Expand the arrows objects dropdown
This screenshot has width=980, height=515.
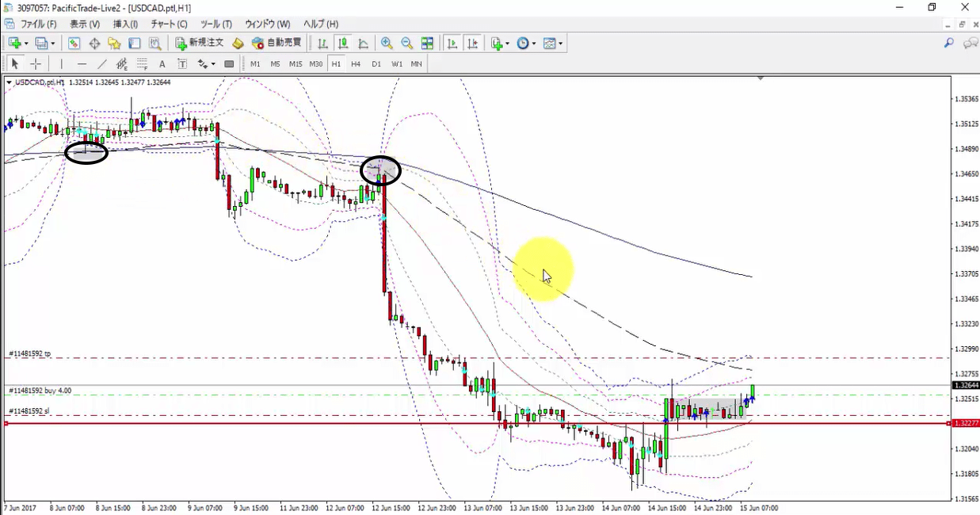(x=214, y=64)
